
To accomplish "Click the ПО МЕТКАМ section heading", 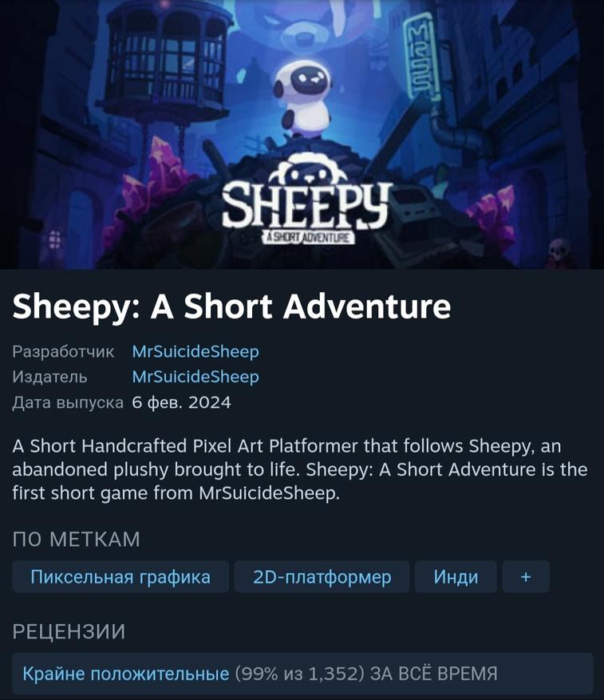I will click(x=77, y=540).
